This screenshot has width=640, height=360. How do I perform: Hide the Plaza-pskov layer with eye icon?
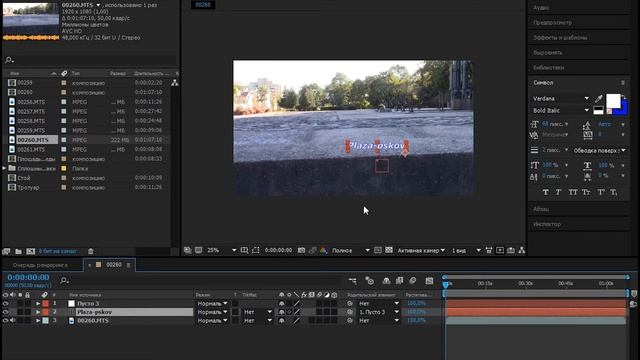click(5, 312)
